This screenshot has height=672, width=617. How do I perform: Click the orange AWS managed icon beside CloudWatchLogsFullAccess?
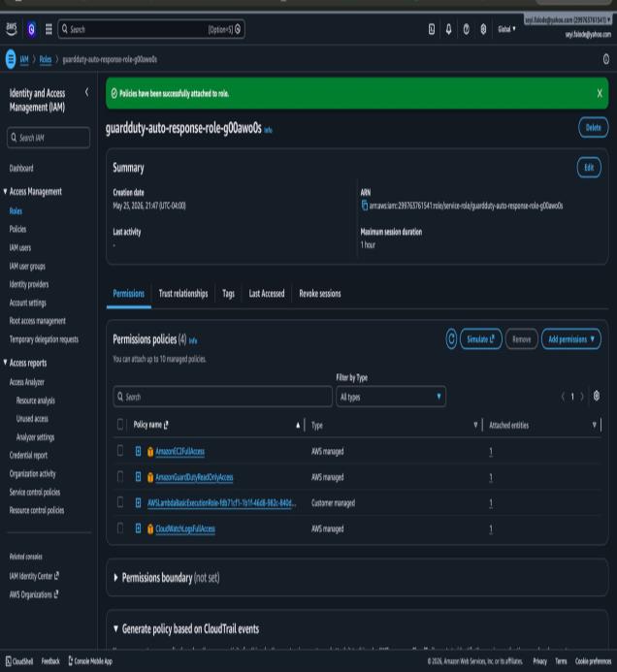(x=150, y=529)
